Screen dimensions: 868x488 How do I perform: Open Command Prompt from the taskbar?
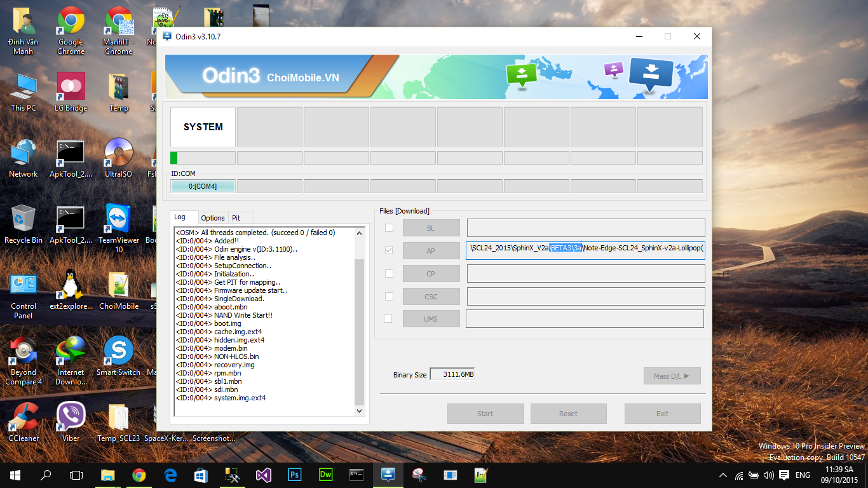[x=356, y=475]
